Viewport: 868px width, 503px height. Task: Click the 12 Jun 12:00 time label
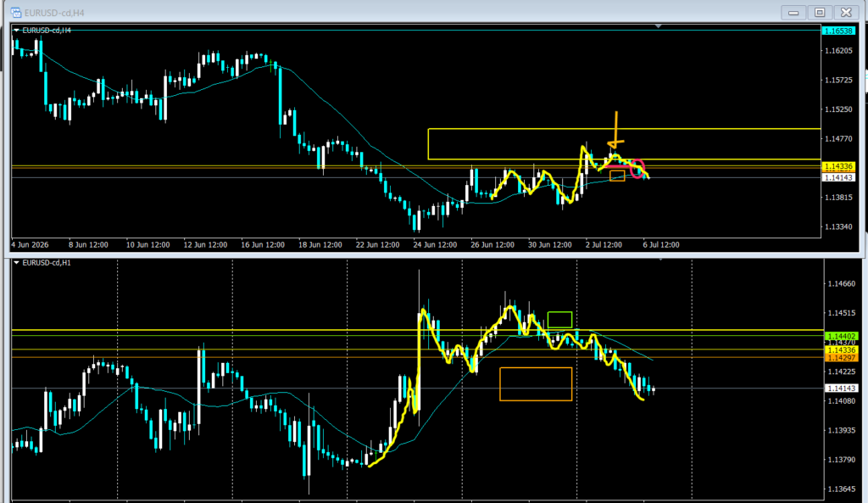(x=205, y=245)
